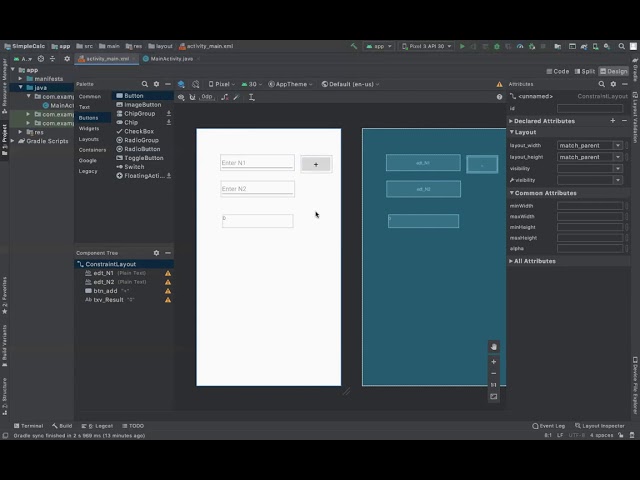The image size is (640, 480).
Task: Minimize the Palette panel
Action: point(168,84)
